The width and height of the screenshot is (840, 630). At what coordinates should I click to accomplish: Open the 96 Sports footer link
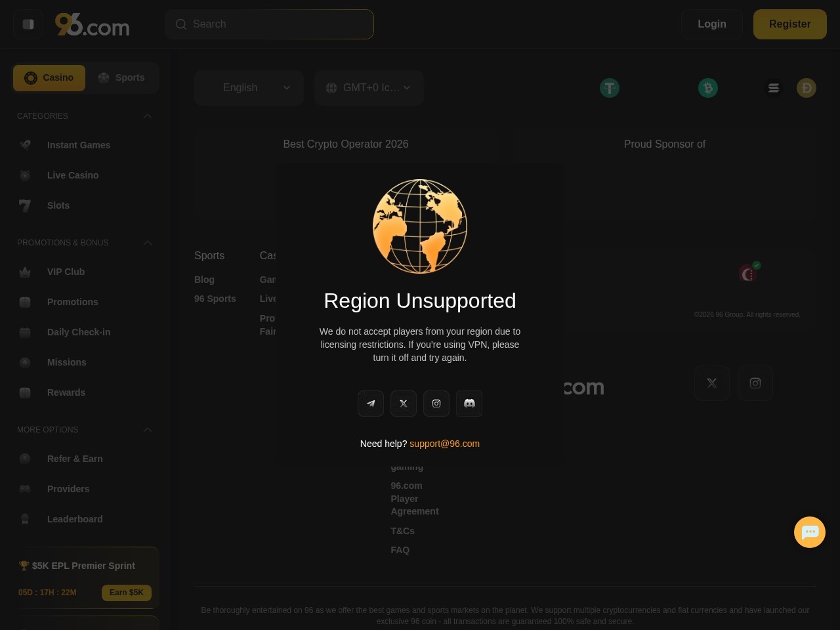[215, 299]
